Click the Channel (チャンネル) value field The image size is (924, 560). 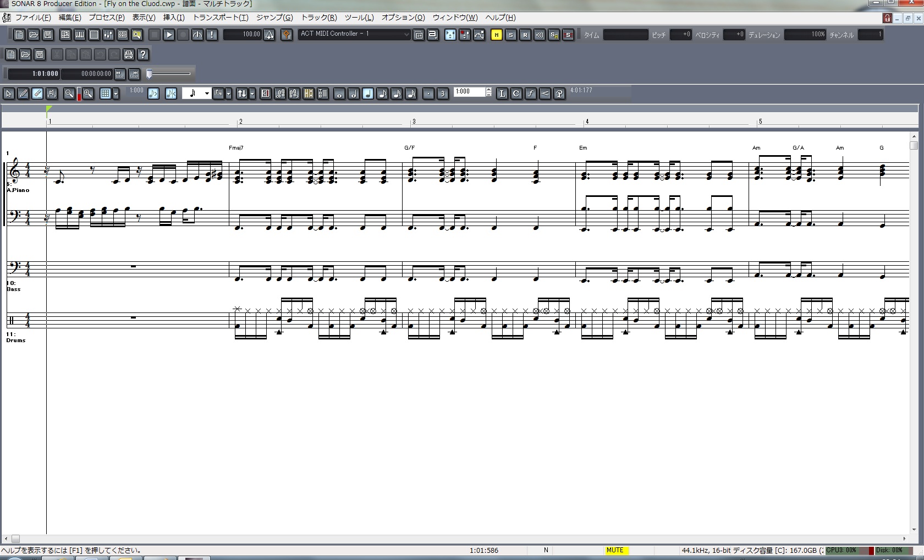click(871, 35)
